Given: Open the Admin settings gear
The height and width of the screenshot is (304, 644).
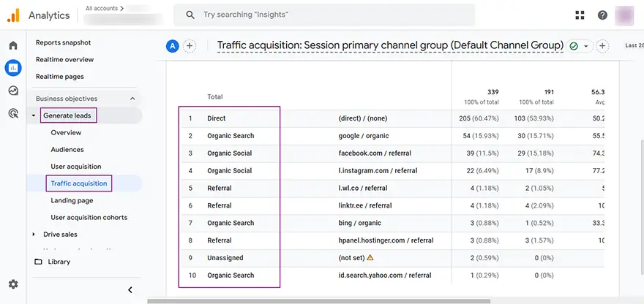Looking at the screenshot, I should click(13, 284).
